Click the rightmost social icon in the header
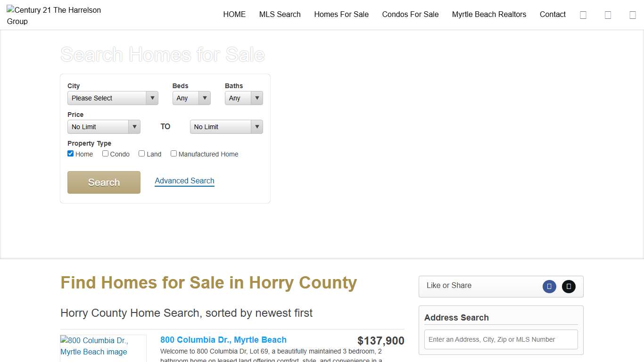This screenshot has width=644, height=362. tap(632, 15)
